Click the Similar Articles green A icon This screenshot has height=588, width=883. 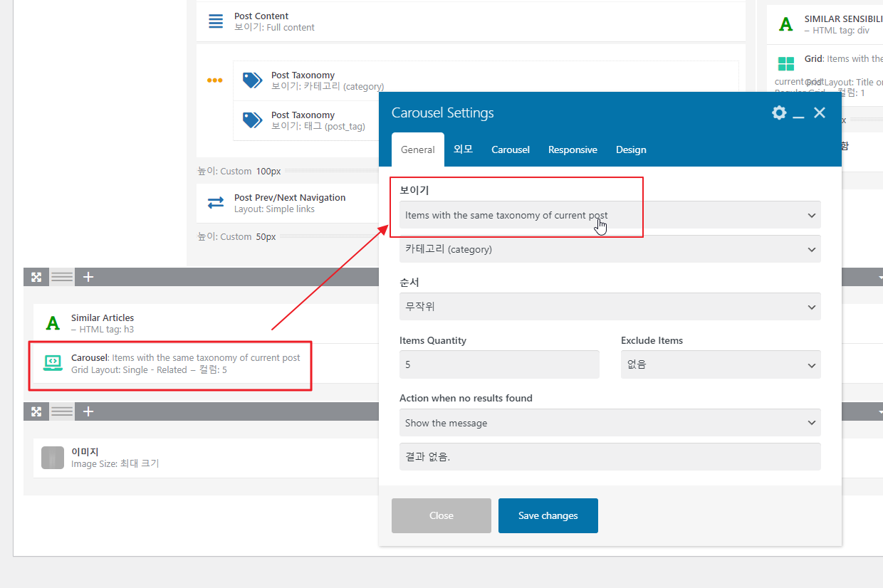click(53, 323)
